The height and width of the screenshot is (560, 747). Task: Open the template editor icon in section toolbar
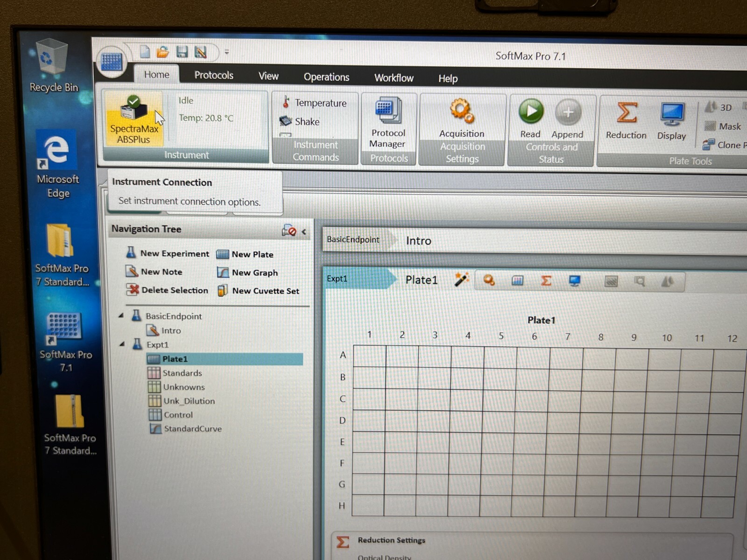(x=517, y=280)
